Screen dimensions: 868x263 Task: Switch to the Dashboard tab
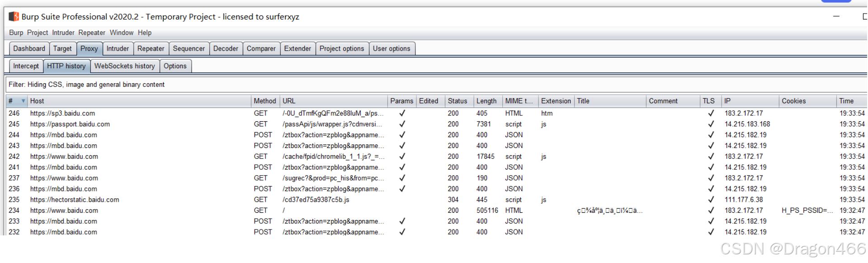pyautogui.click(x=29, y=48)
